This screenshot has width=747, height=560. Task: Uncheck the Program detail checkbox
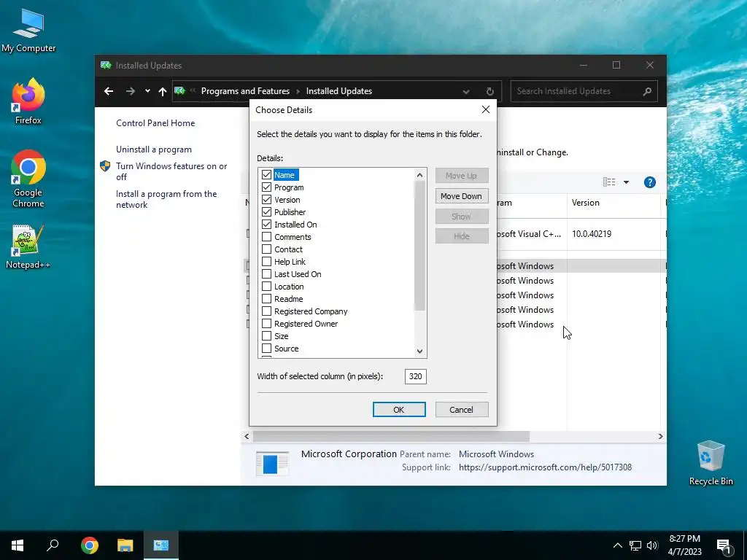266,187
